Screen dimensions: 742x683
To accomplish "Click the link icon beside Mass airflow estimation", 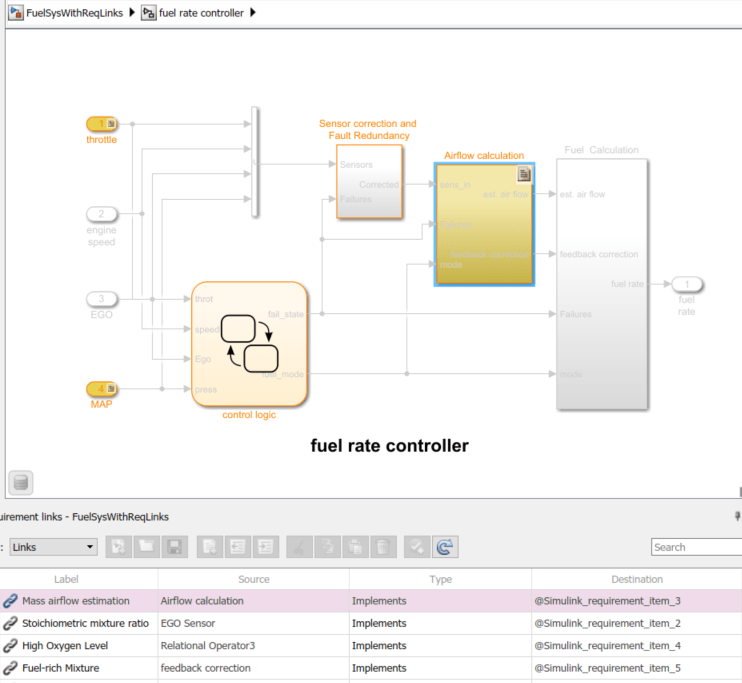I will 10,601.
